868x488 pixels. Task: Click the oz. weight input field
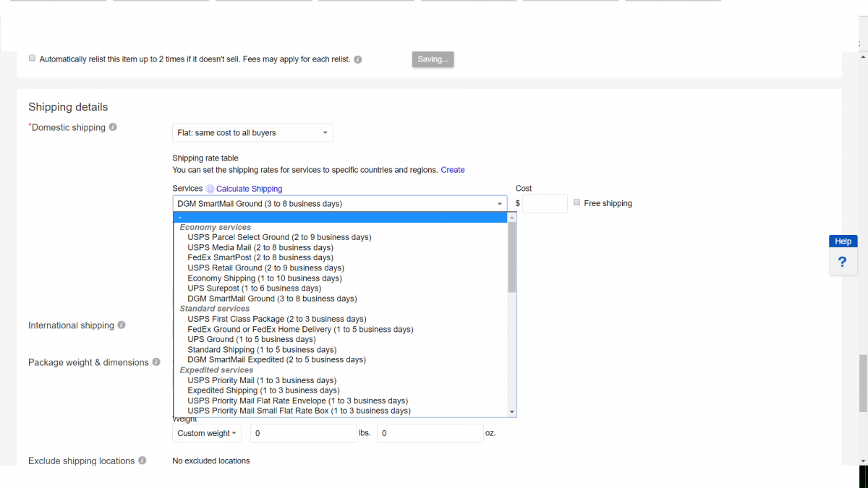tap(430, 433)
